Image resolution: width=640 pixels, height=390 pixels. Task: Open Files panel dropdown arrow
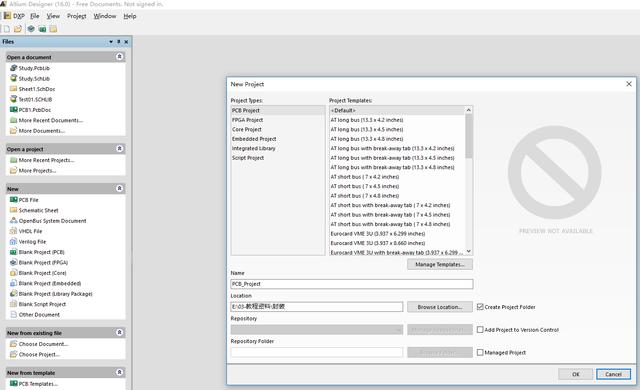[111, 42]
